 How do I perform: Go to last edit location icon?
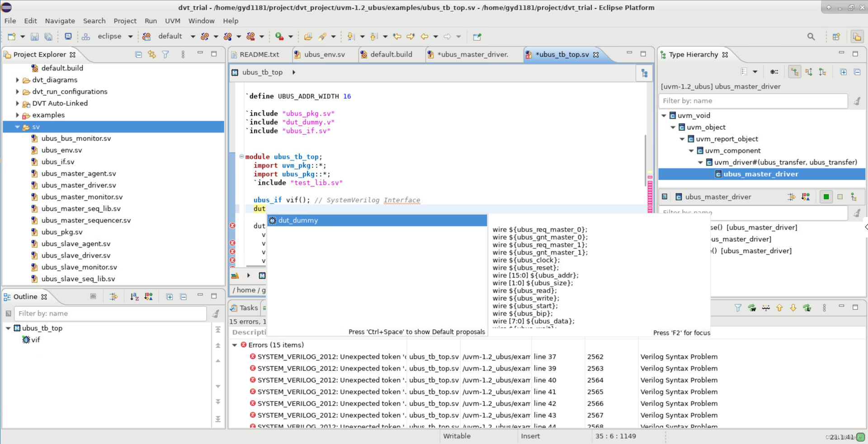[397, 37]
